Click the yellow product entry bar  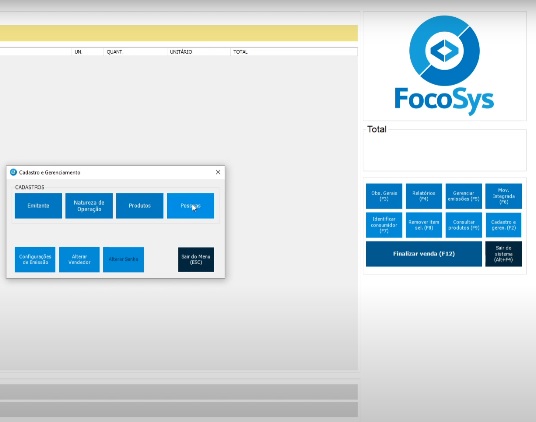click(x=179, y=33)
